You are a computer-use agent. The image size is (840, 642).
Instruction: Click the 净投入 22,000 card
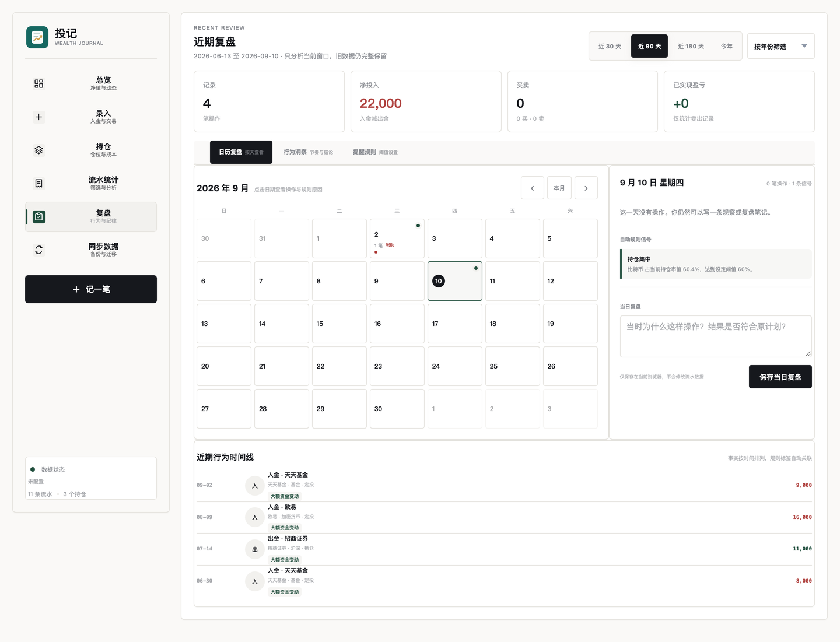426,101
